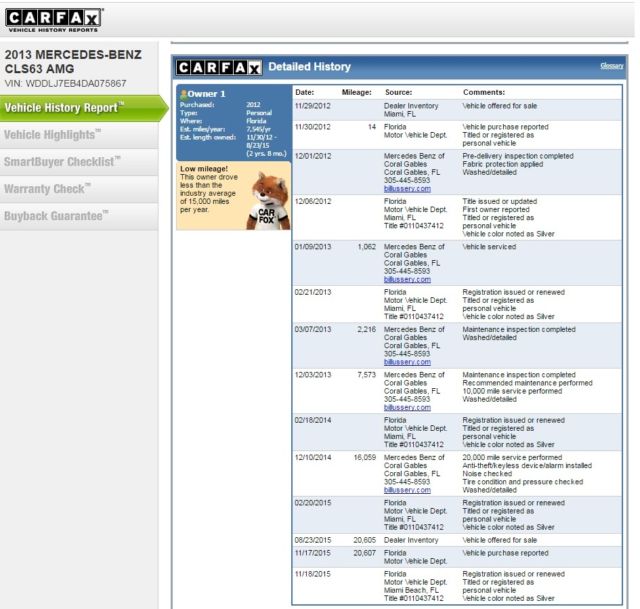Click the 11/29/2012 date cell
The width and height of the screenshot is (640, 609).
pyautogui.click(x=312, y=106)
